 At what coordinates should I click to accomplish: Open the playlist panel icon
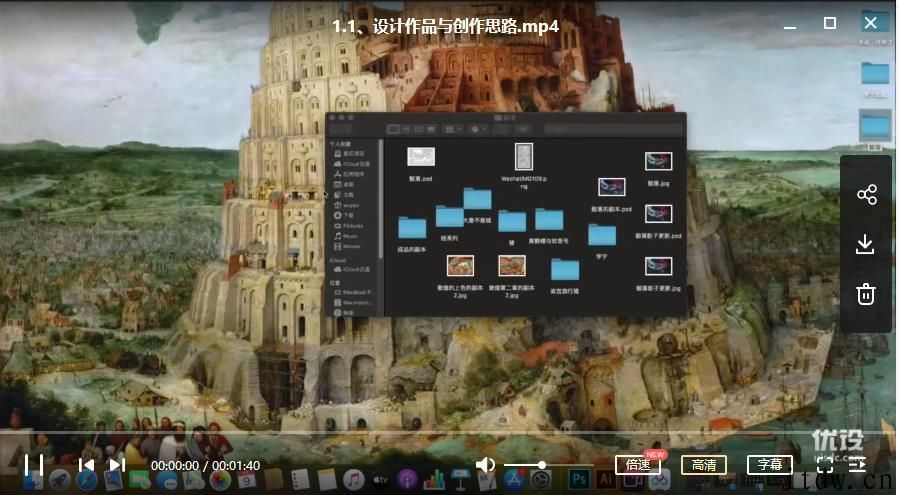(858, 465)
